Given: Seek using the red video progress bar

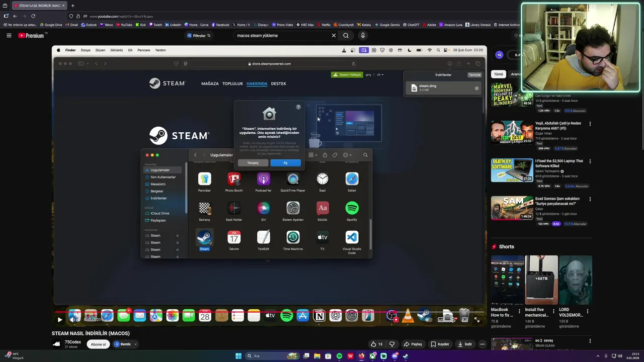Looking at the screenshot, I should pyautogui.click(x=269, y=311).
